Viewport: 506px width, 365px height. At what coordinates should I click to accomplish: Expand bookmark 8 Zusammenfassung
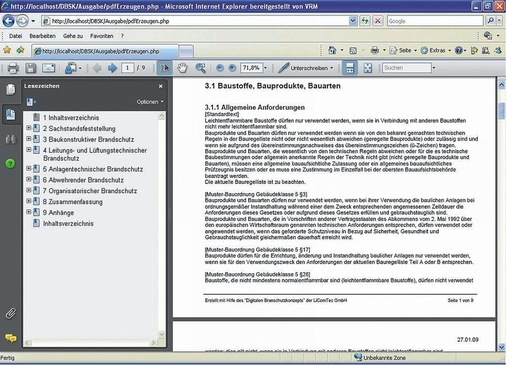(29, 201)
